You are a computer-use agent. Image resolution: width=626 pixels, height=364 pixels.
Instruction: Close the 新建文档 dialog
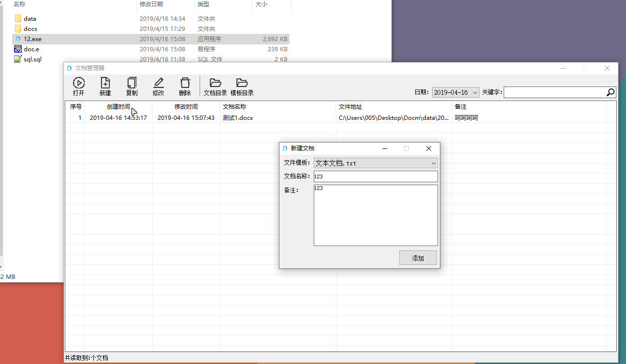point(428,148)
